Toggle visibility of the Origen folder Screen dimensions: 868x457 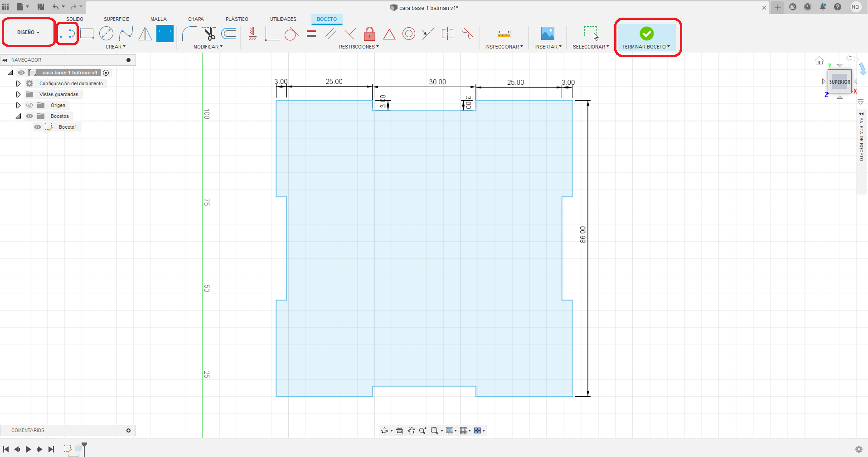tap(29, 105)
